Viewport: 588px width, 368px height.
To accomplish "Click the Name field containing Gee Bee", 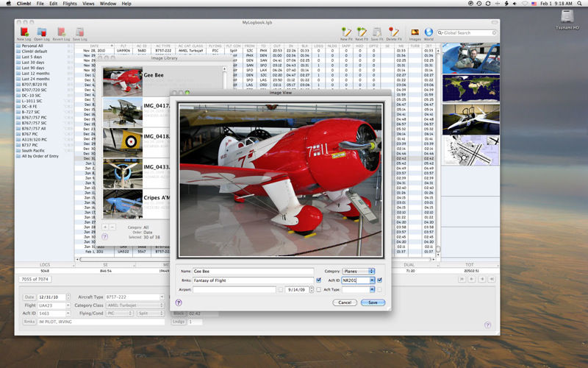I will click(x=253, y=271).
